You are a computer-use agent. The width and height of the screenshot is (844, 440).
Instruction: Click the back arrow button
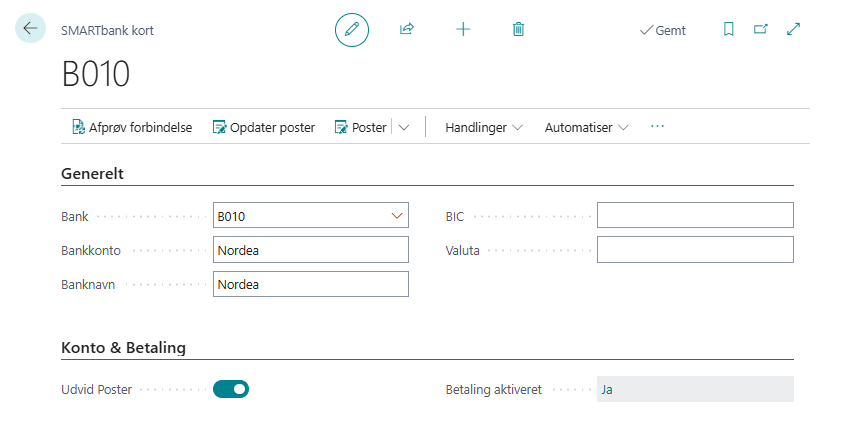[x=30, y=29]
